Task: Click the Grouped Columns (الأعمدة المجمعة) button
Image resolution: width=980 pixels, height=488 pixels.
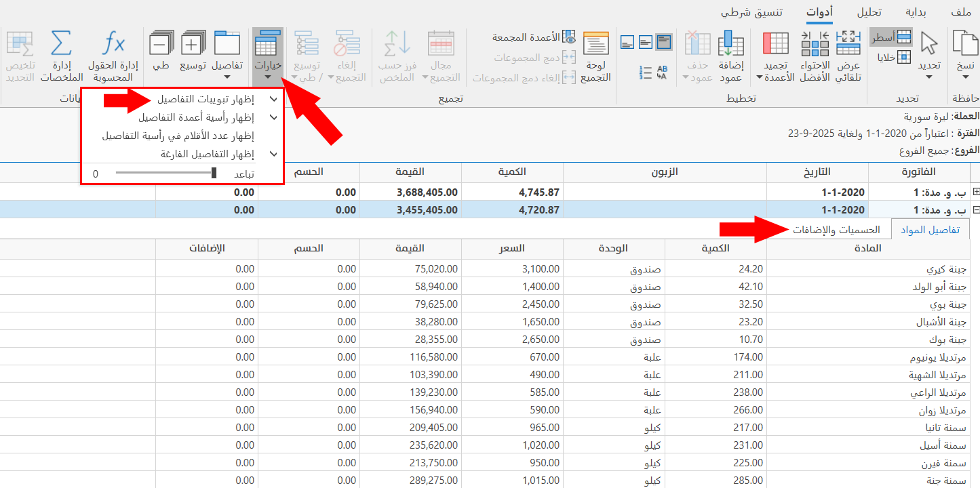Action: tap(534, 37)
